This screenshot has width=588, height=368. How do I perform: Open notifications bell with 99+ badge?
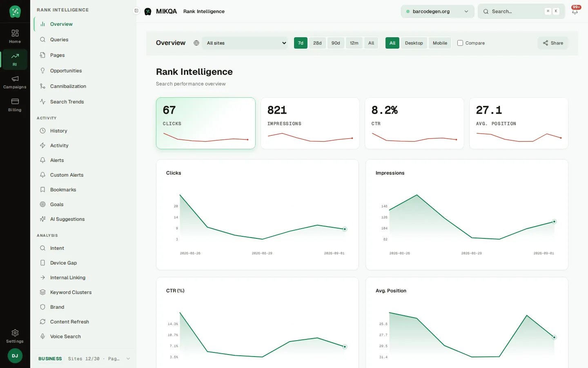coord(575,11)
